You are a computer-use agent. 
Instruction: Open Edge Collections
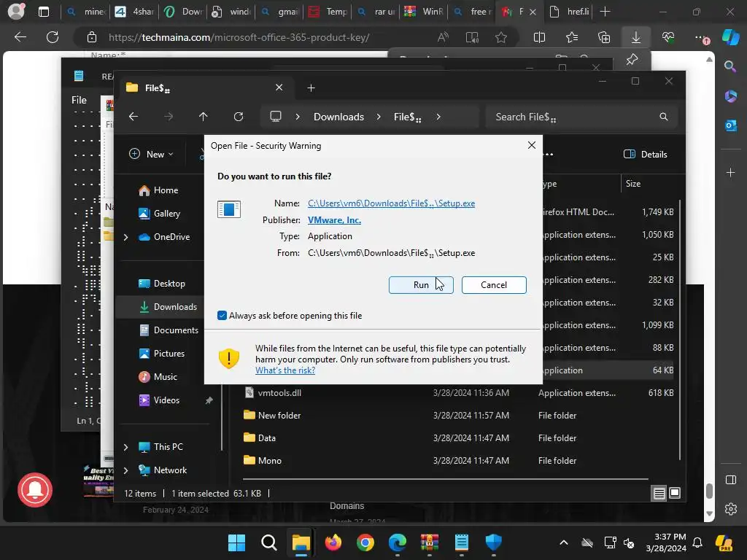tap(603, 37)
